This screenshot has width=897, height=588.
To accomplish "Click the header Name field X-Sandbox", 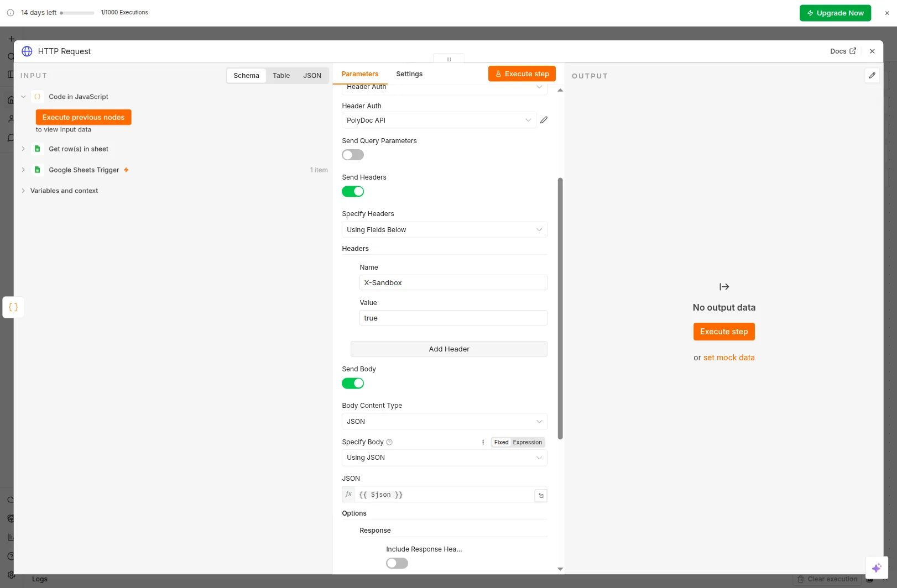I will point(453,282).
